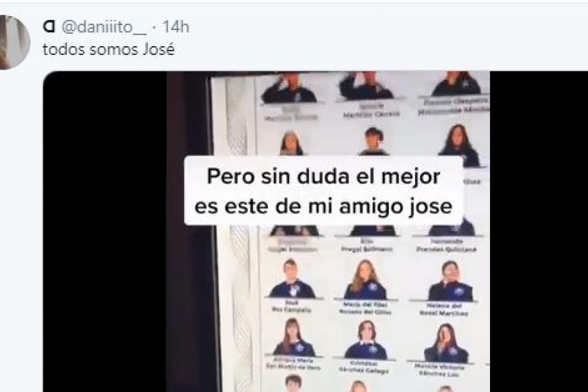Click the black bar left of the video
This screenshot has width=588, height=392.
point(105,230)
